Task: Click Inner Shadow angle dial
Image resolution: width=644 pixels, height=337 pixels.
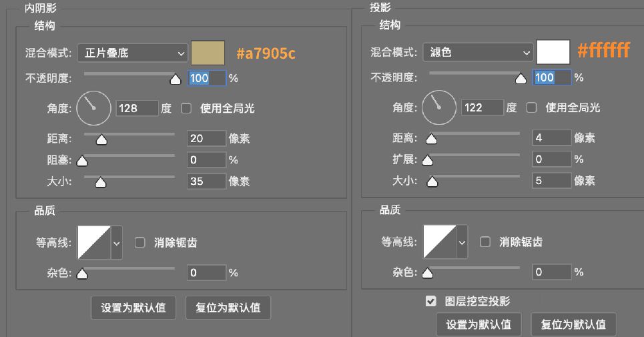Action: (x=93, y=108)
